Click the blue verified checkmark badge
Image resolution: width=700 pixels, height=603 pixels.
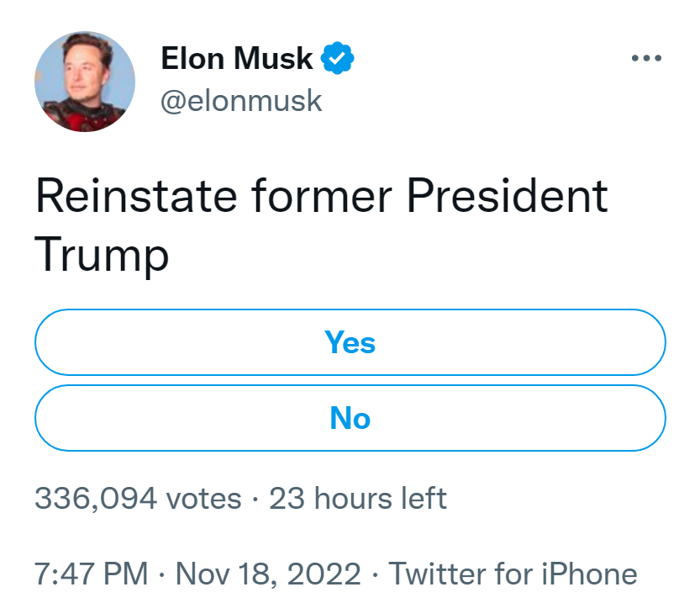pyautogui.click(x=338, y=58)
